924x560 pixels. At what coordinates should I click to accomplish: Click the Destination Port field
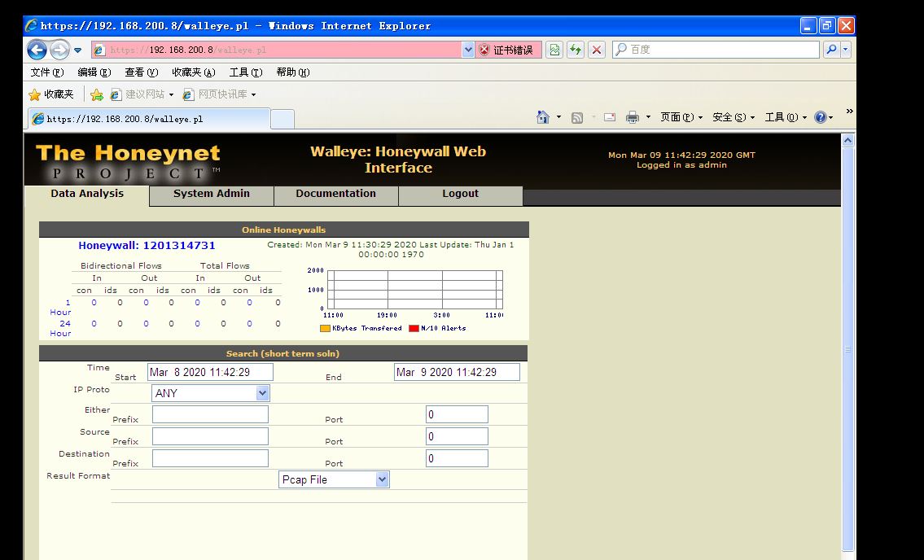tap(457, 458)
